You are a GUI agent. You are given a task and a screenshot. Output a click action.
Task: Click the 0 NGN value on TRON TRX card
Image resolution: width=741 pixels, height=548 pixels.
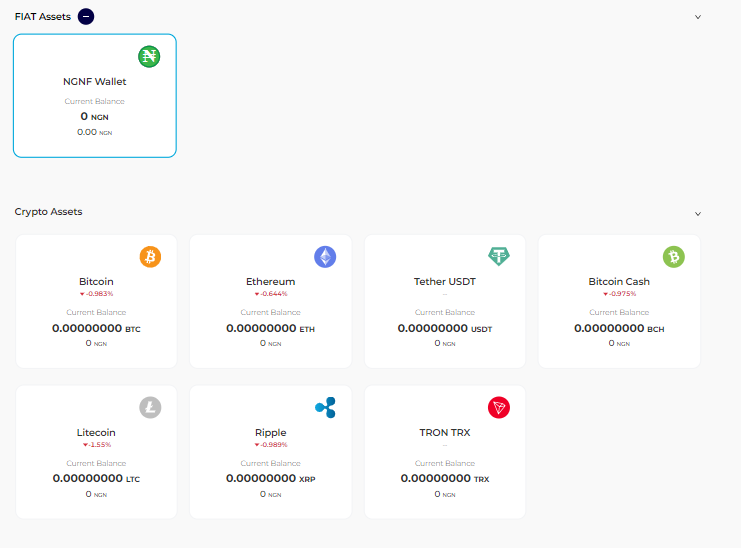(x=445, y=494)
